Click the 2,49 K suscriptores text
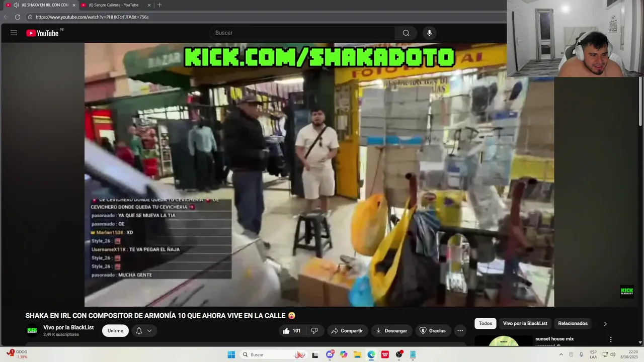This screenshot has height=362, width=644. point(61,334)
